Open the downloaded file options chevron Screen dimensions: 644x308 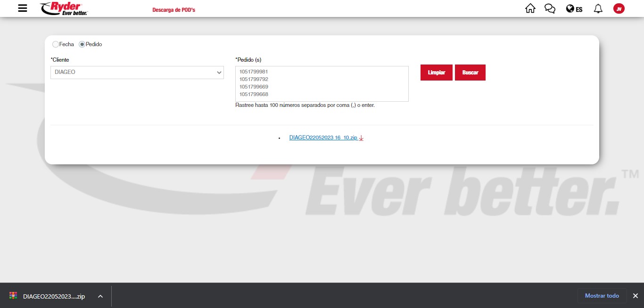coord(100,296)
